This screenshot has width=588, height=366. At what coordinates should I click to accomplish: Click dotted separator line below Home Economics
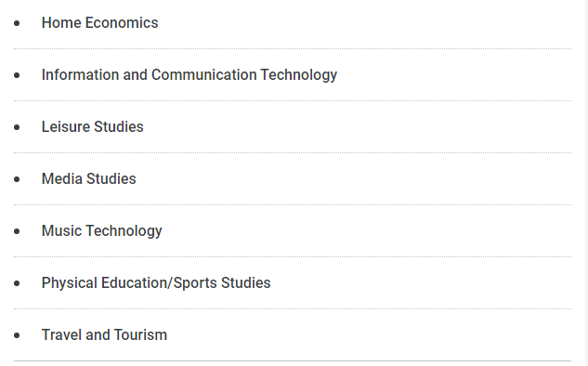pos(293,48)
